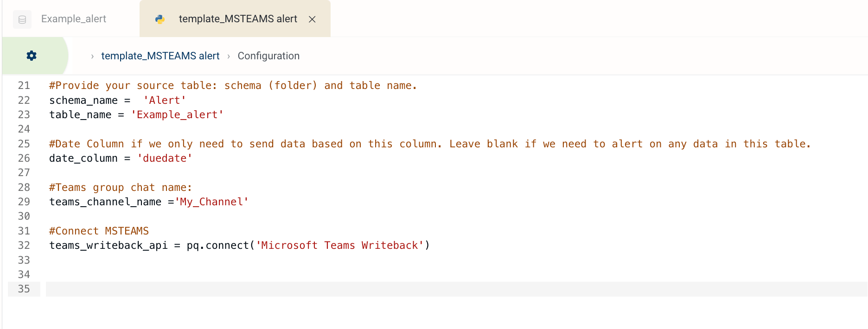Viewport: 868px width, 329px height.
Task: Click line number 35 in gutter
Action: click(24, 289)
